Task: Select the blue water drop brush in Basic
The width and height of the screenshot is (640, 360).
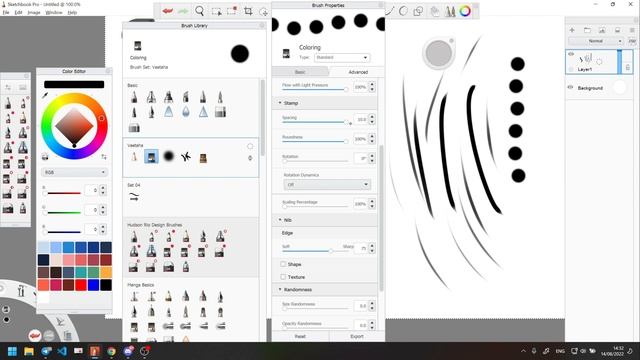Action: (186, 111)
